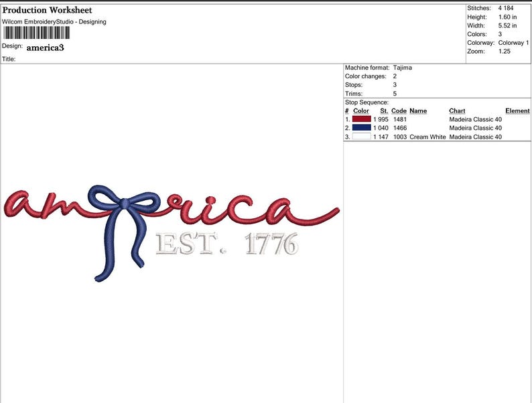The height and width of the screenshot is (403, 532).
Task: Click the height value "1.60 in"
Action: [508, 17]
